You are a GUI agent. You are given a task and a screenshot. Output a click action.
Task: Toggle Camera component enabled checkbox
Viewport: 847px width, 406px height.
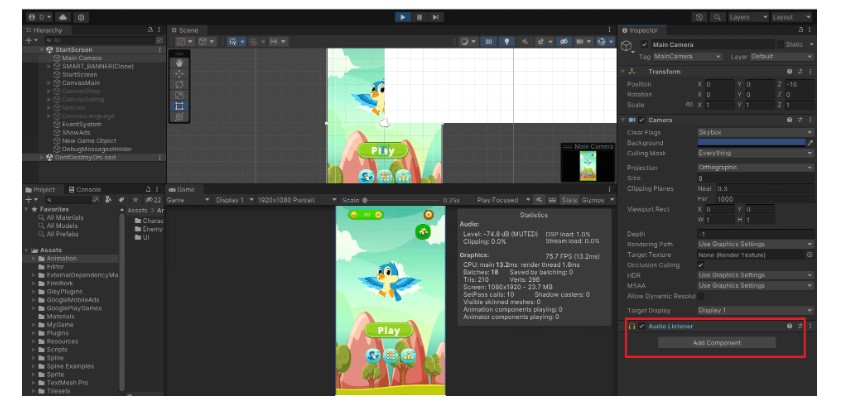coord(642,120)
